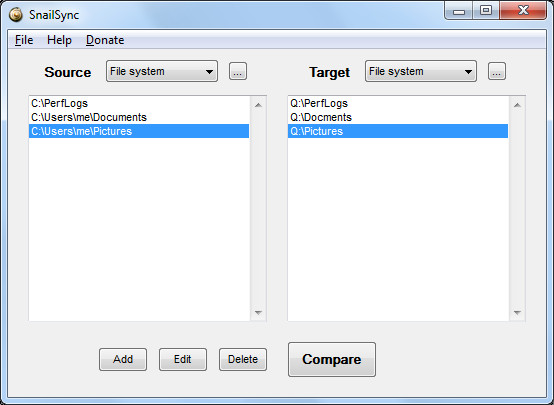Click source list scroll up arrow
Image resolution: width=554 pixels, height=405 pixels.
(258, 105)
